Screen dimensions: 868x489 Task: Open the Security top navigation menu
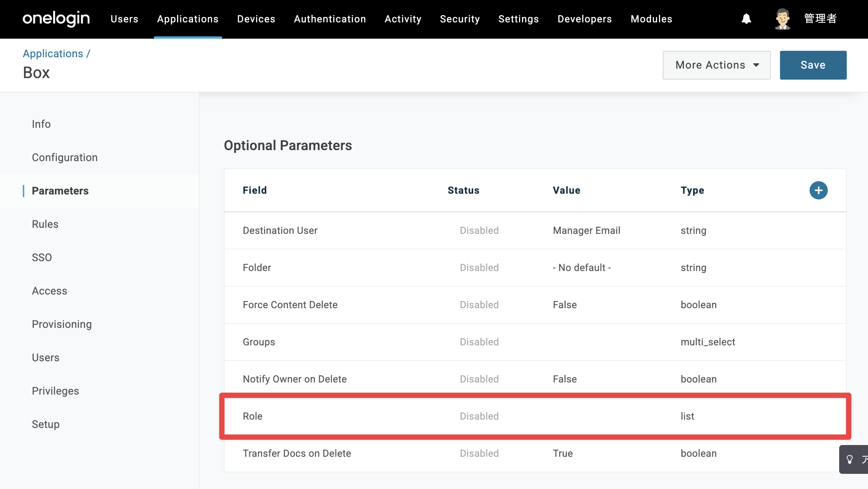460,19
